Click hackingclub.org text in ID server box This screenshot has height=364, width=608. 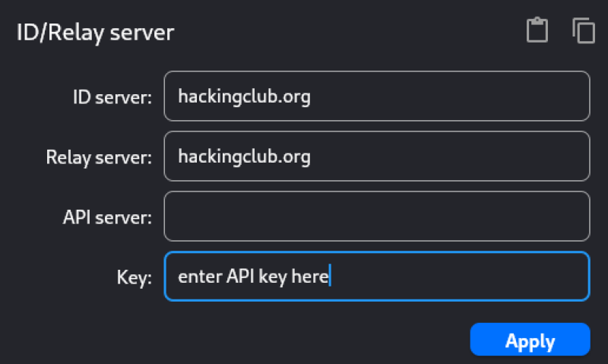[x=244, y=97]
